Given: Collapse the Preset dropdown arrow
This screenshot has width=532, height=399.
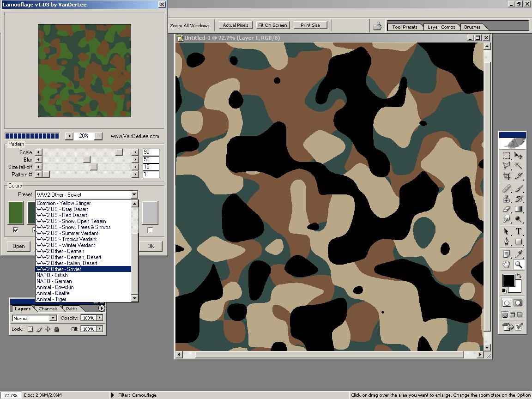Looking at the screenshot, I should click(134, 195).
